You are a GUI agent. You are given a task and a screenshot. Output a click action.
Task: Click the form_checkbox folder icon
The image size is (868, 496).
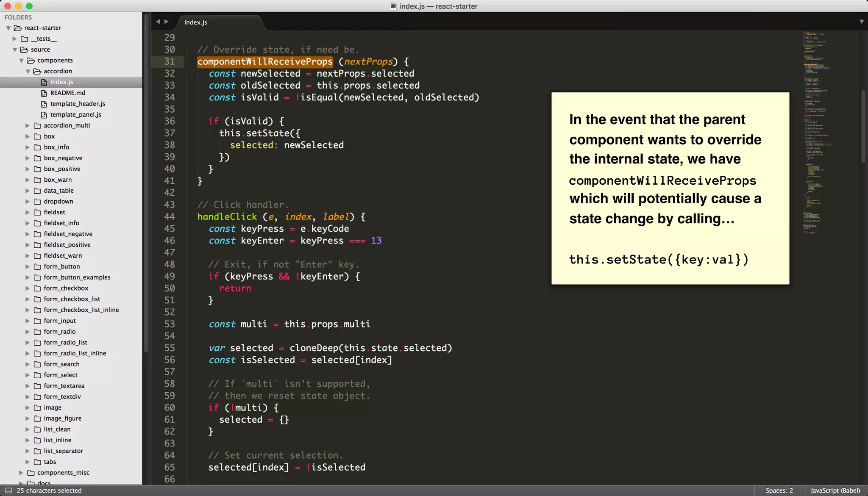point(37,288)
